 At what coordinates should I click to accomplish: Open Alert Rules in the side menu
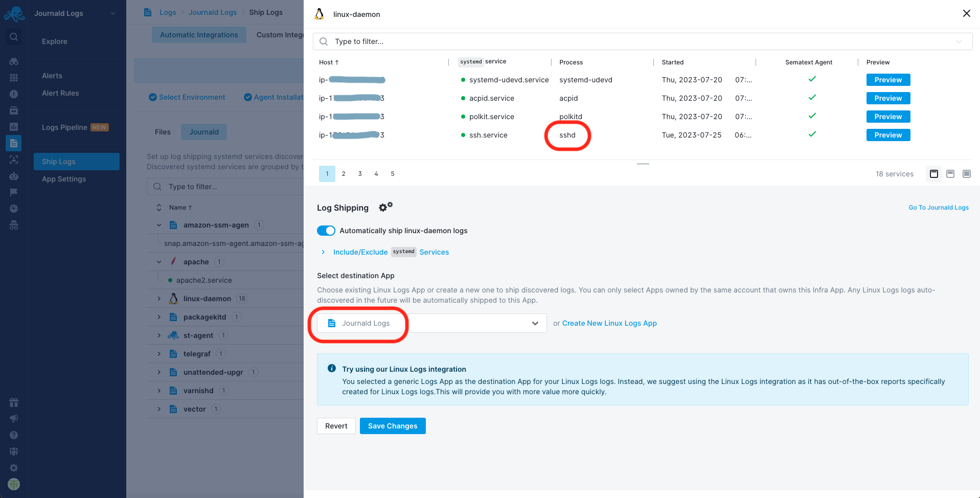(x=60, y=93)
